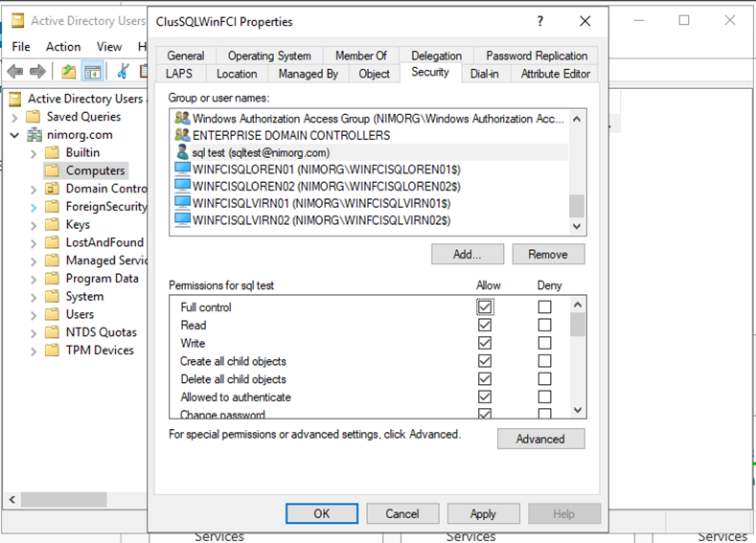756x543 pixels.
Task: Expand the System tree node
Action: (34, 297)
